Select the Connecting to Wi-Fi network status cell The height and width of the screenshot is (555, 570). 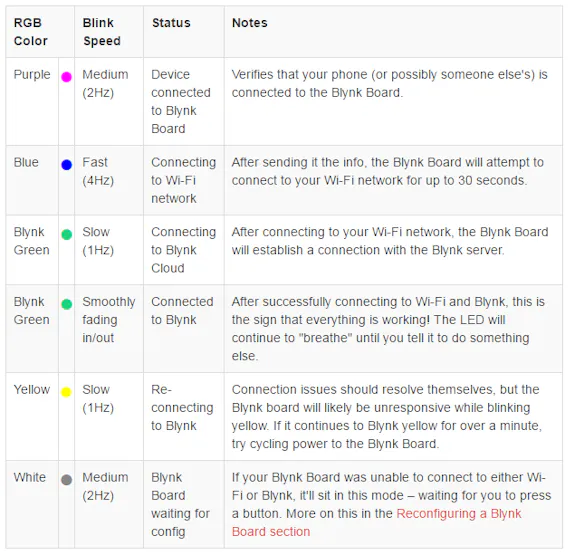pos(184,180)
